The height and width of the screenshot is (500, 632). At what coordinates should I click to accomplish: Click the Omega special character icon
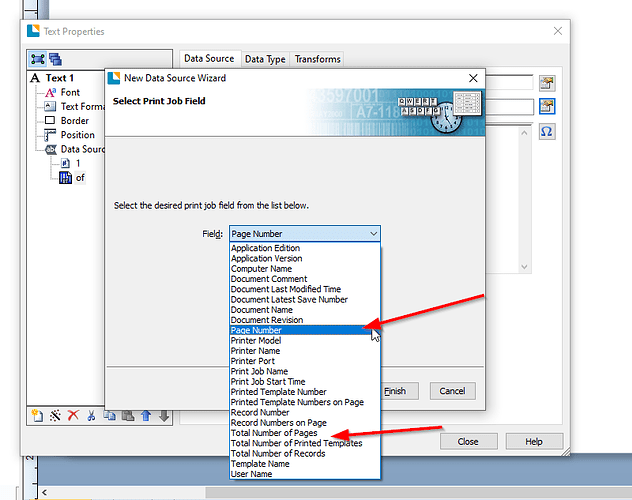(547, 132)
